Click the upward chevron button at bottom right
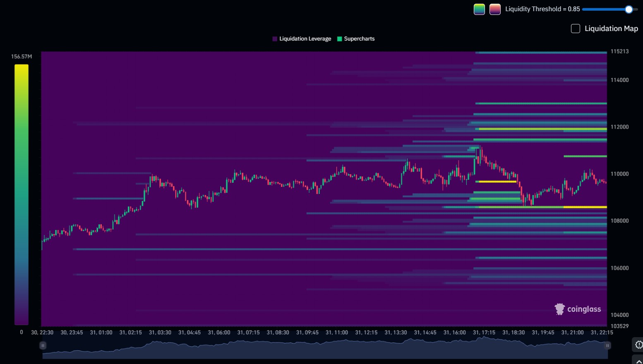 point(638,360)
